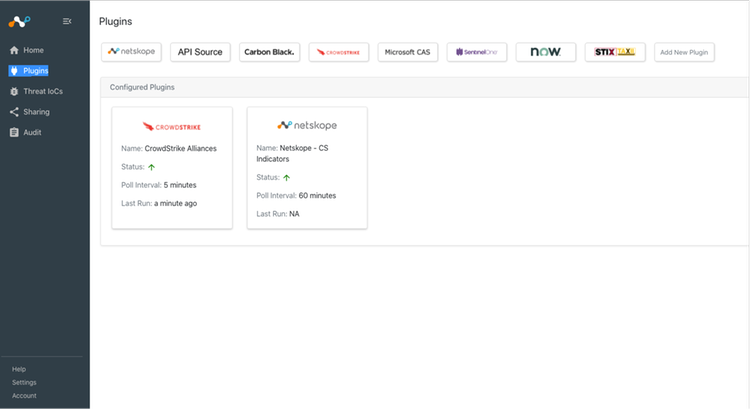
Task: Click 'Last Run: a minute ago' text
Action: [x=159, y=203]
